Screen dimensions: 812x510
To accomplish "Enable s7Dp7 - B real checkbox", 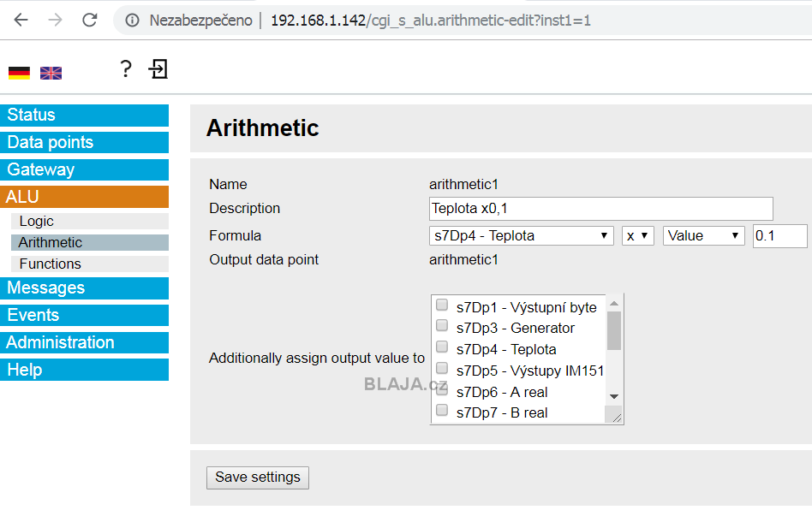I will tap(442, 410).
